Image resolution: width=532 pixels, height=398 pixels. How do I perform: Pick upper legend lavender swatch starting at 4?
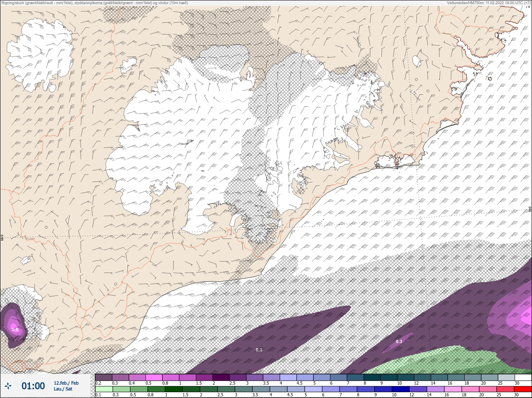(x=288, y=377)
